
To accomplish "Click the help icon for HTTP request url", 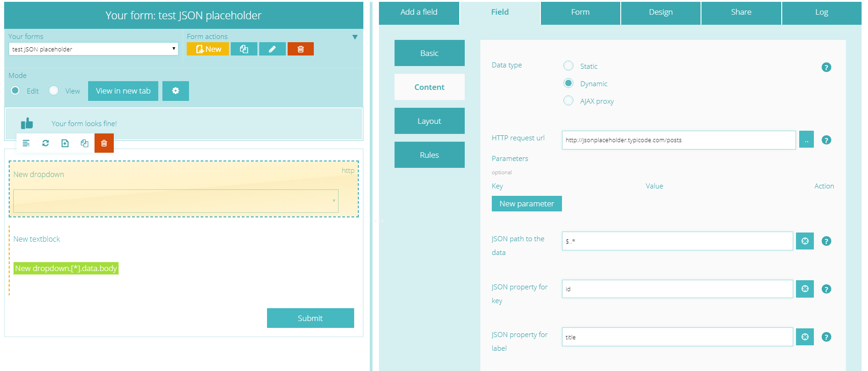I will tap(826, 140).
